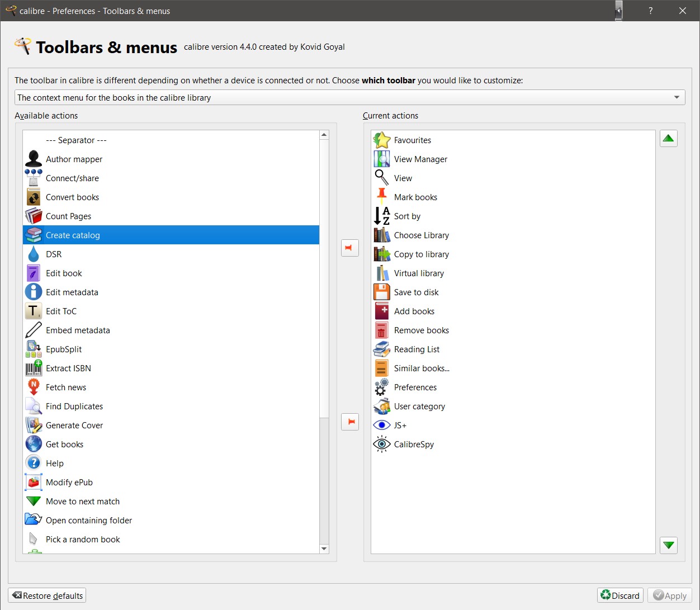Click the available actions scrollbar thumb
This screenshot has width=700, height=610.
tap(324, 278)
